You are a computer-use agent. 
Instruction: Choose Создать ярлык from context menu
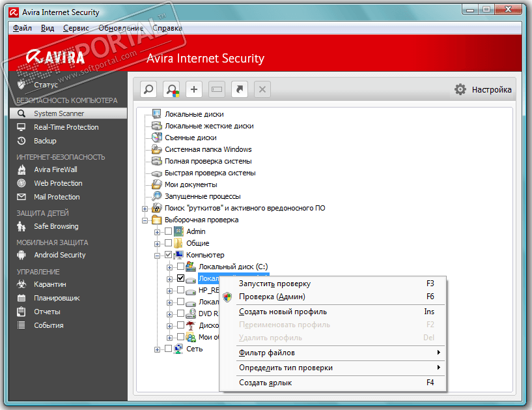point(333,383)
